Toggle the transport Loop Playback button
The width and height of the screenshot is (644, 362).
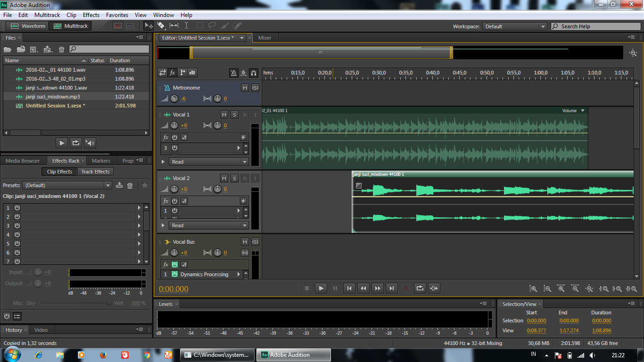[420, 288]
